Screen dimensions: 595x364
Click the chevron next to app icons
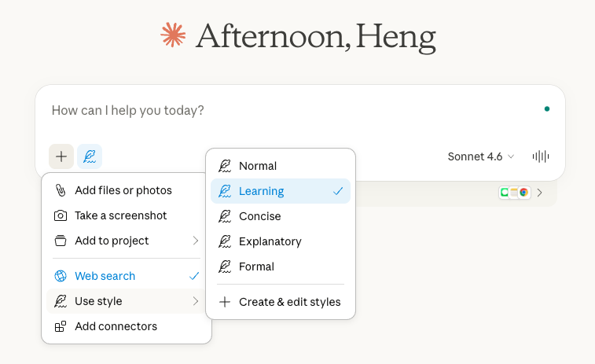(x=540, y=192)
